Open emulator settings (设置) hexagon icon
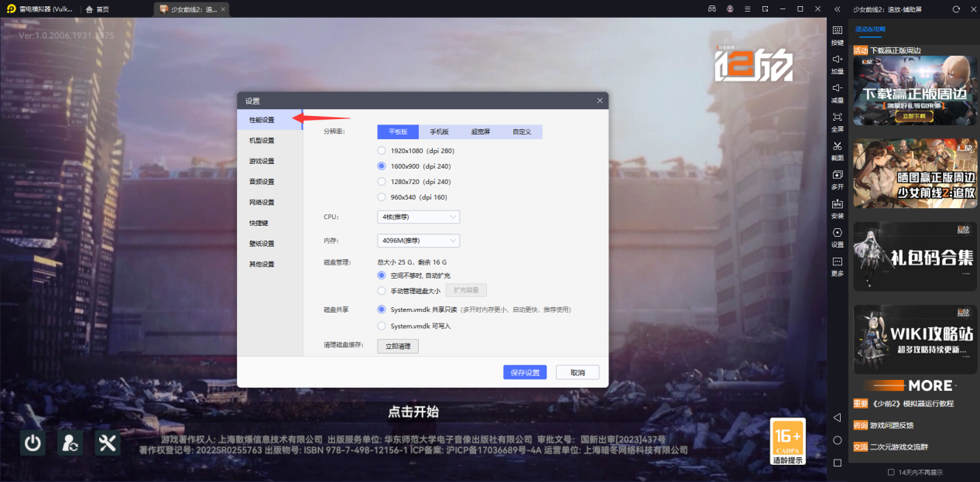Screen dimensions: 980x482 coord(837,232)
